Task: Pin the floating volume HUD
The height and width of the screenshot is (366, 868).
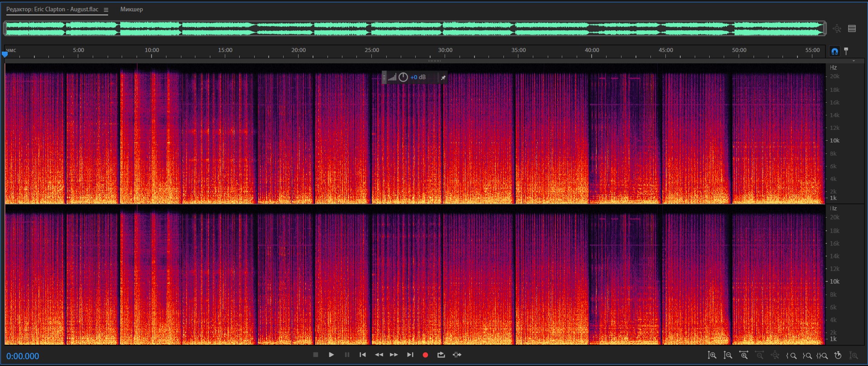Action: tap(443, 78)
